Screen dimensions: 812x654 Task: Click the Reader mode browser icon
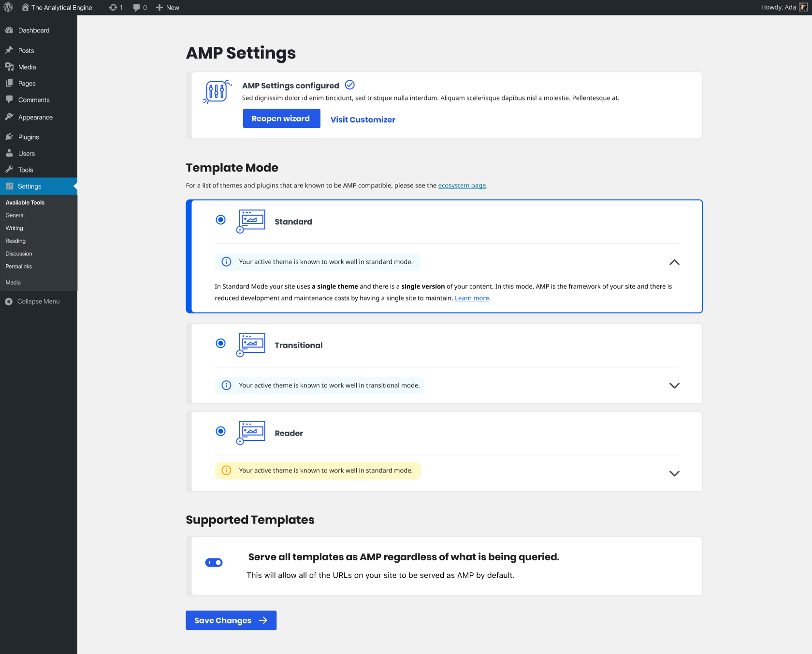[x=251, y=433]
